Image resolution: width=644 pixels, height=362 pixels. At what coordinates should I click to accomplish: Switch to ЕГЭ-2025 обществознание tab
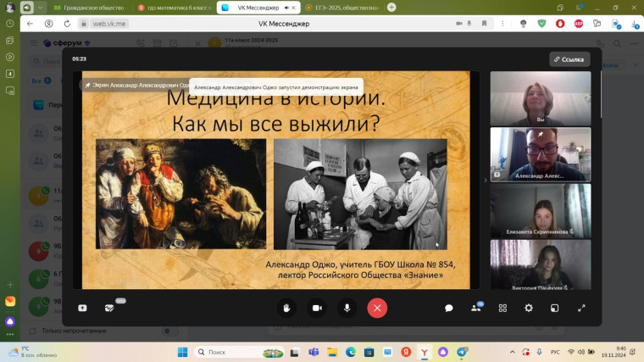pyautogui.click(x=342, y=8)
